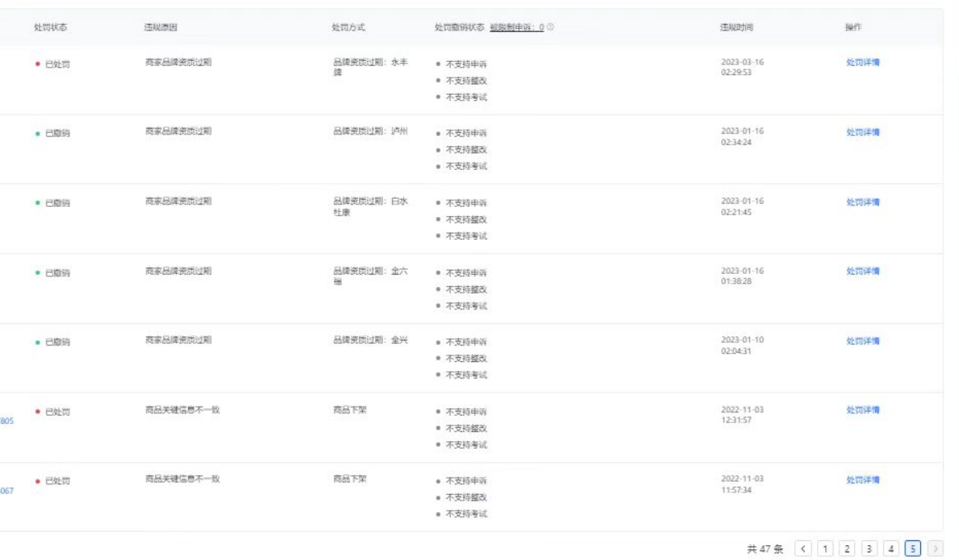Go to page 2 of results
The width and height of the screenshot is (959, 560).
847,548
